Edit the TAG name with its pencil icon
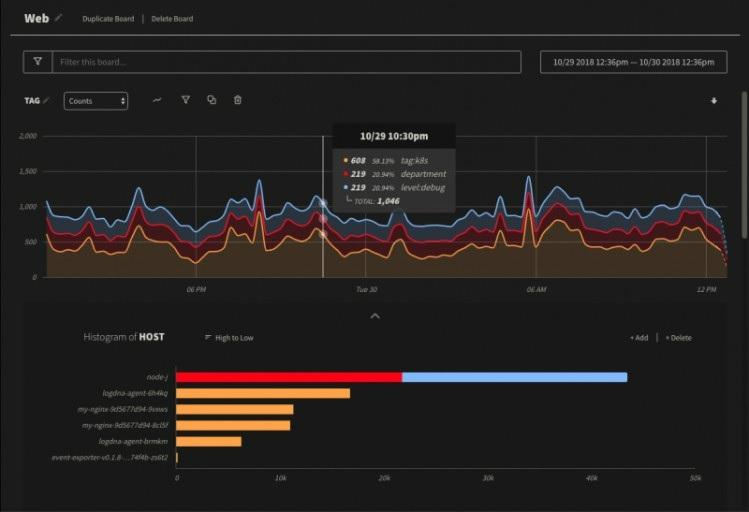This screenshot has height=512, width=749. click(x=46, y=101)
